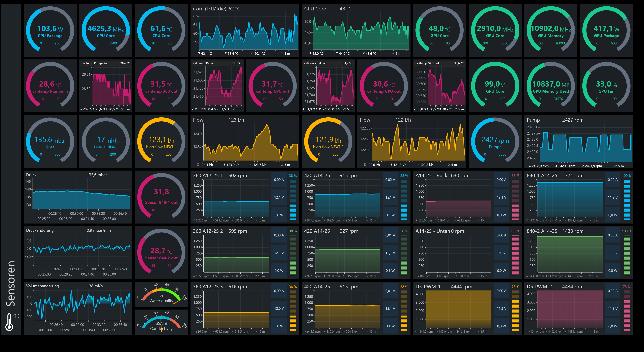Click the high flow NEXT 1 gauge
Image resolution: width=644 pixels, height=352 pixels.
161,141
